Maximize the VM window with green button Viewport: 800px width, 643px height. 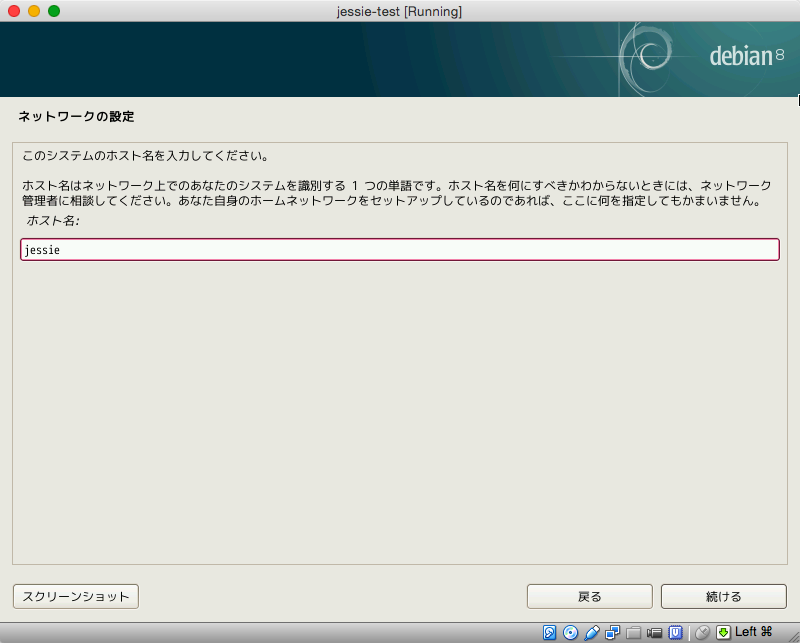54,11
